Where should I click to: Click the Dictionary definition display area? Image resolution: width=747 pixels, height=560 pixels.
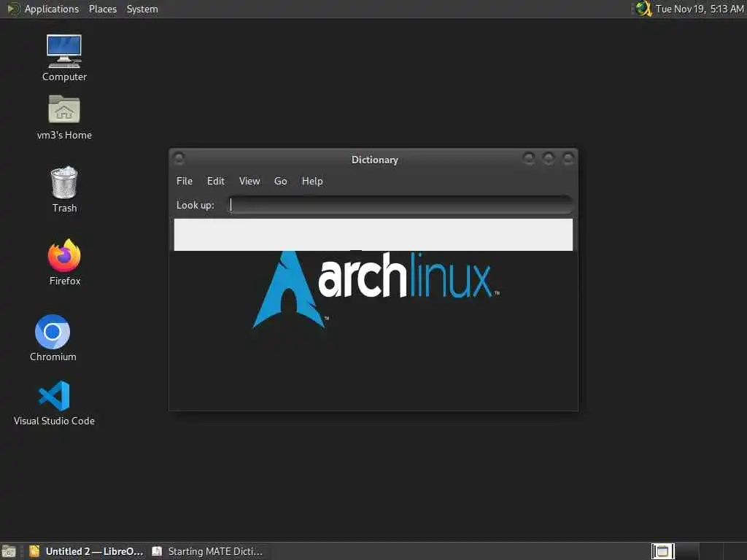(373, 234)
